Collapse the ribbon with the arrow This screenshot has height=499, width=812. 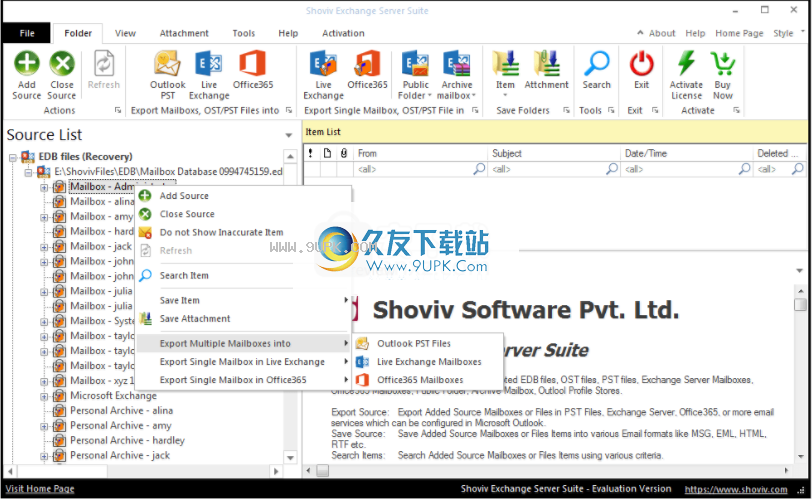(640, 33)
